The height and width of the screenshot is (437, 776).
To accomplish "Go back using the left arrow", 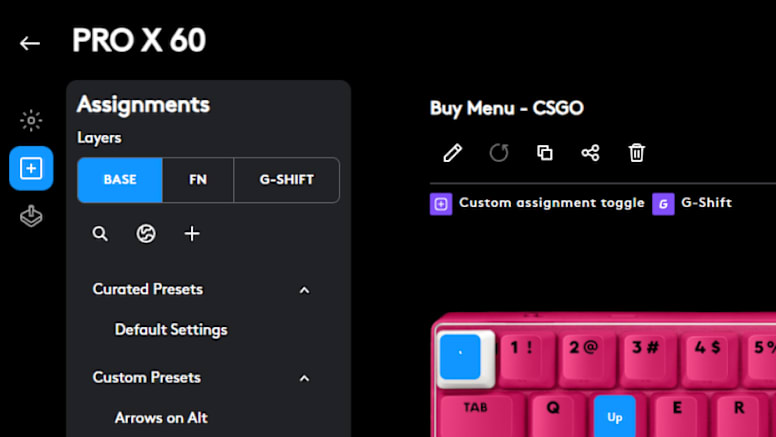I will (30, 44).
